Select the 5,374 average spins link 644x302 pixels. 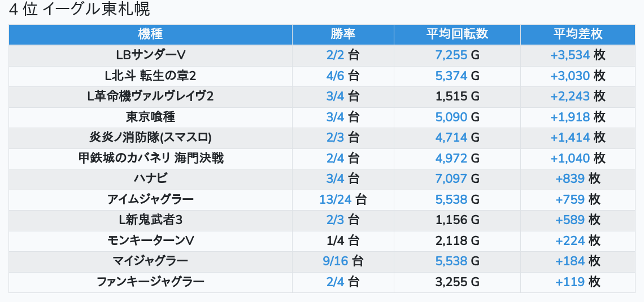tap(451, 76)
